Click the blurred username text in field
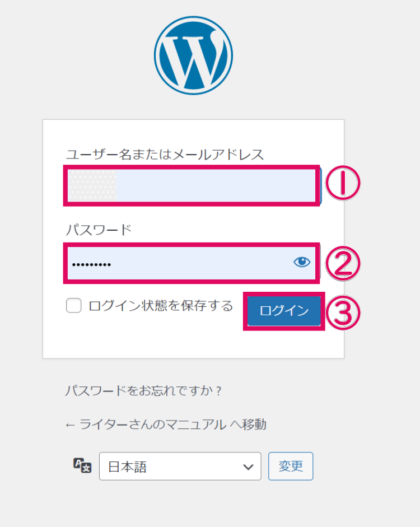The height and width of the screenshot is (527, 420). [92, 185]
